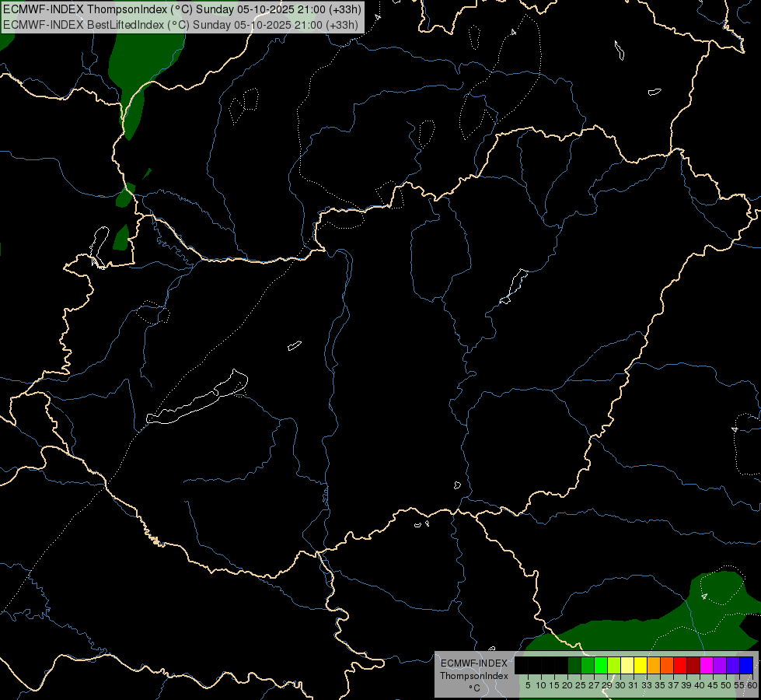Select the bright yellow 31–33 legend swatch

[641, 665]
